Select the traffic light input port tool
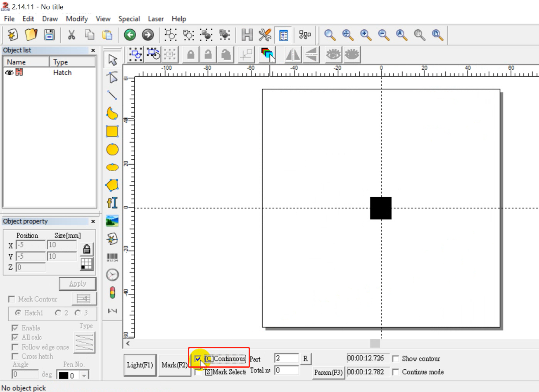The image size is (539, 392). (x=112, y=293)
